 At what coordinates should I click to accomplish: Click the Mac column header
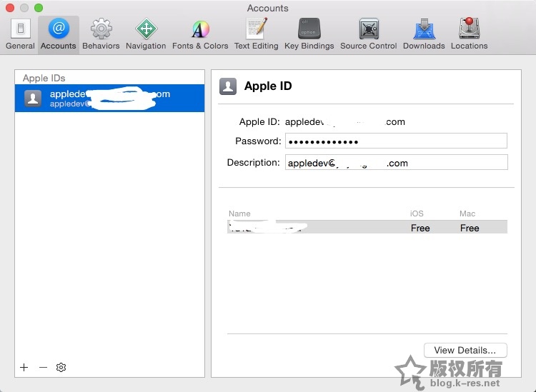pos(467,213)
